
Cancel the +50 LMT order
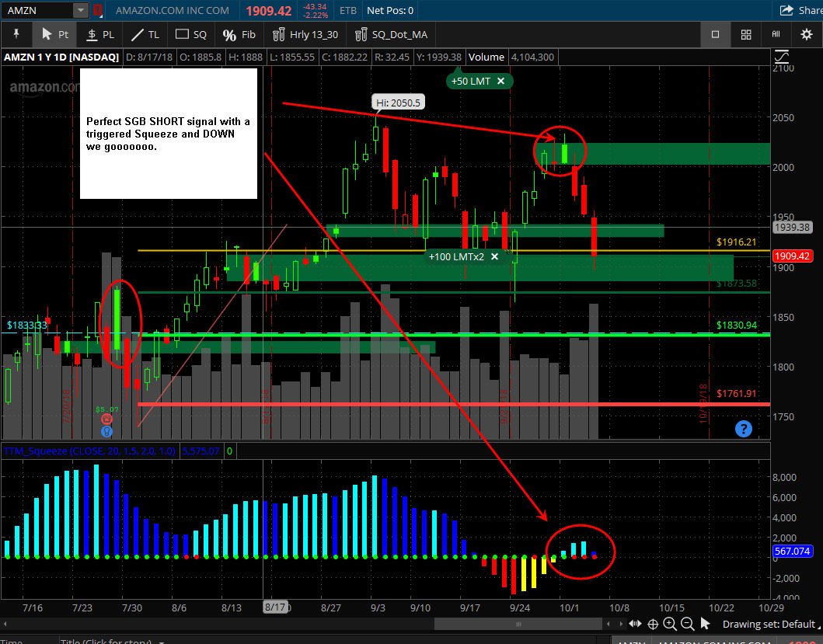500,81
